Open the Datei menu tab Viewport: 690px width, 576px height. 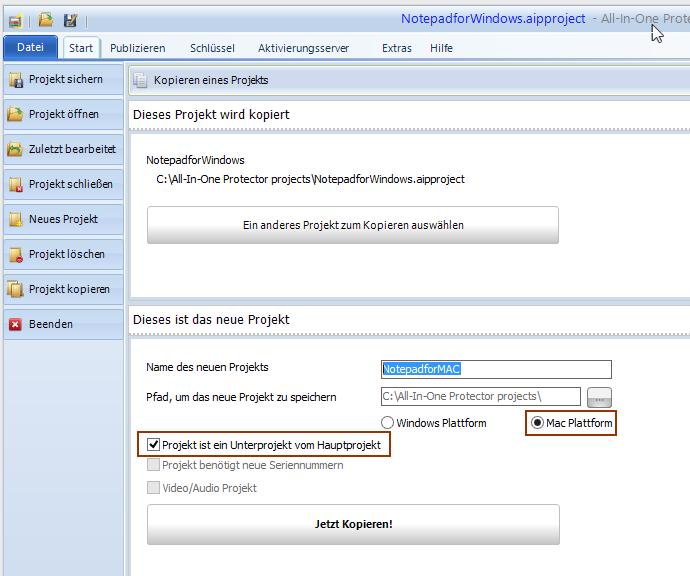coord(31,47)
